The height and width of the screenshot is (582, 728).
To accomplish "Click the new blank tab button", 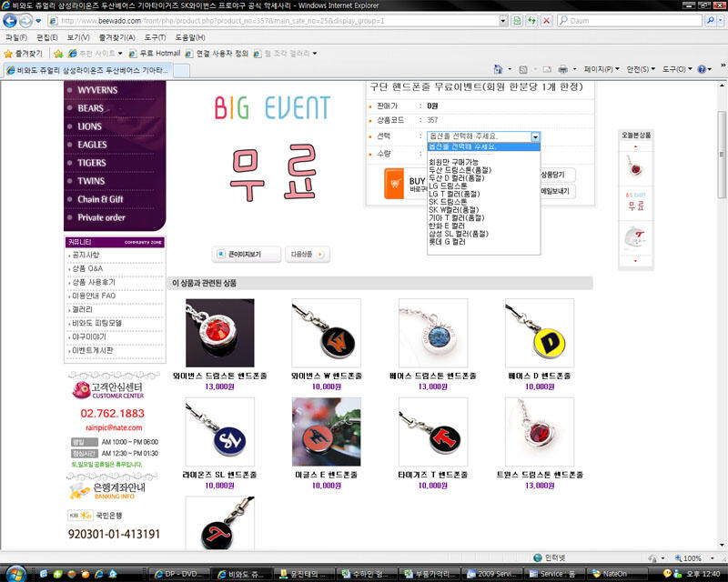I will pos(181,70).
